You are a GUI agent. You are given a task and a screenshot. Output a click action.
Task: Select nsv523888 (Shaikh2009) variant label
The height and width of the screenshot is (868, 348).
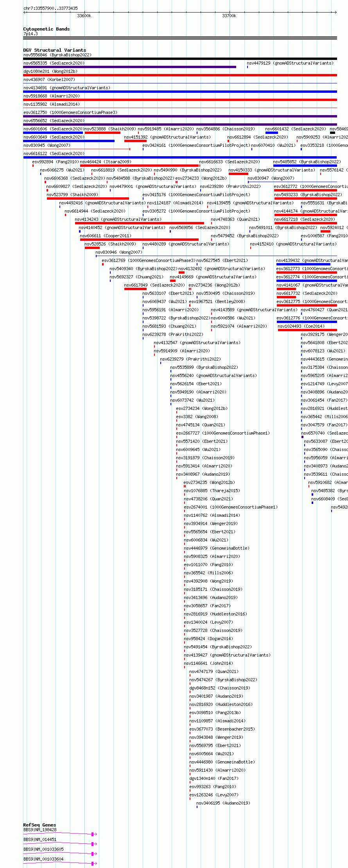point(110,129)
